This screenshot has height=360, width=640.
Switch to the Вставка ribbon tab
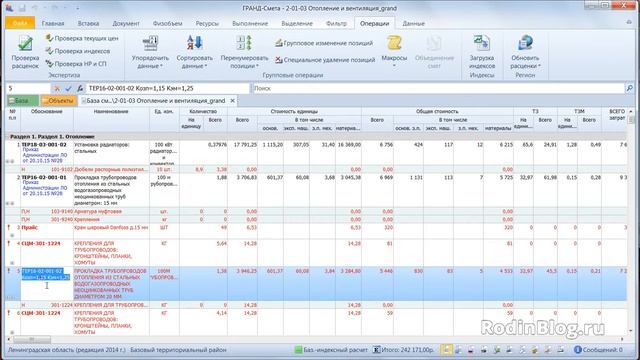pyautogui.click(x=88, y=23)
